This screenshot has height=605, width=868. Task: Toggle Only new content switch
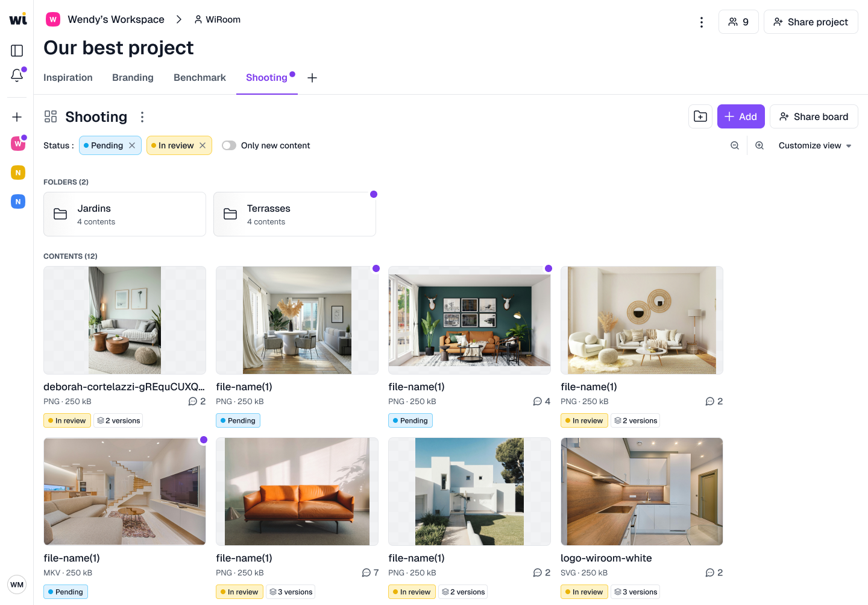point(229,145)
